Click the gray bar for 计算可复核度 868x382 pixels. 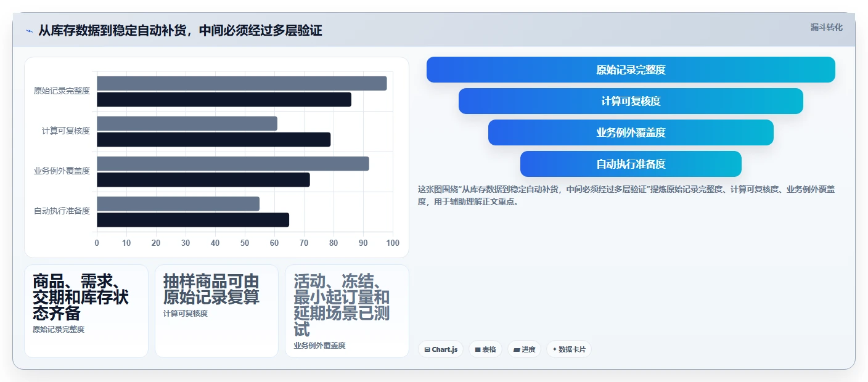(x=187, y=123)
